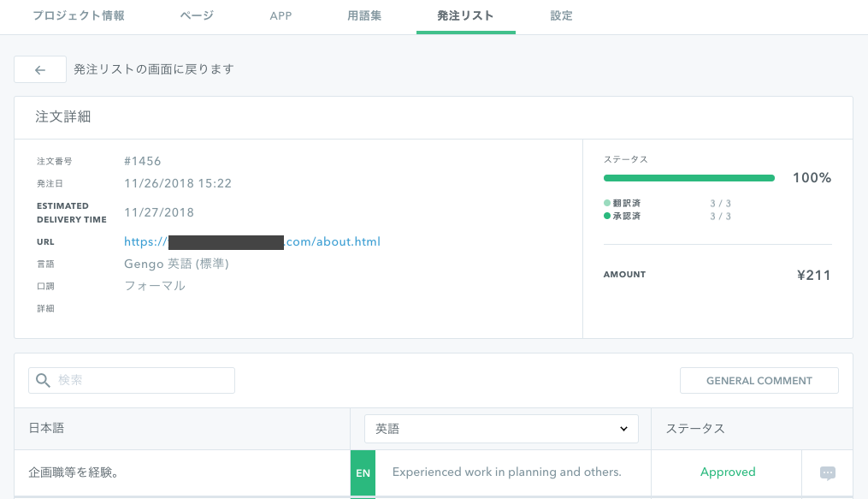
Task: Select the order date 11/26/2018 15:22
Action: point(178,183)
